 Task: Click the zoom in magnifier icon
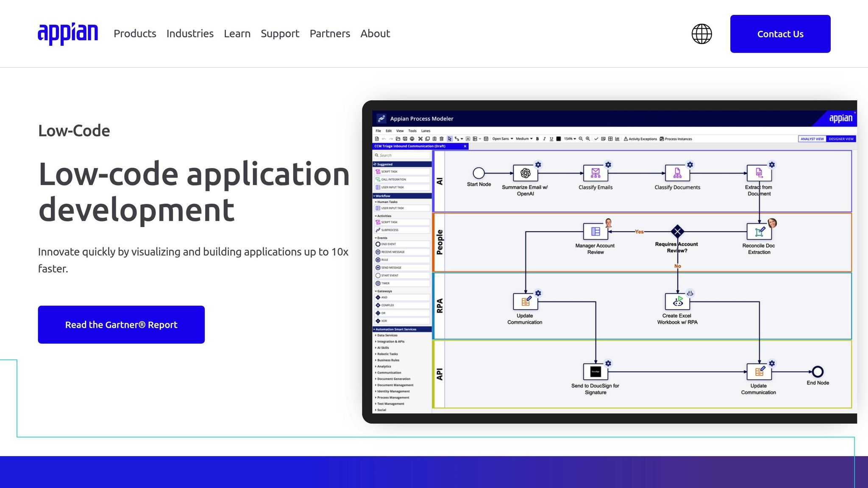click(588, 139)
